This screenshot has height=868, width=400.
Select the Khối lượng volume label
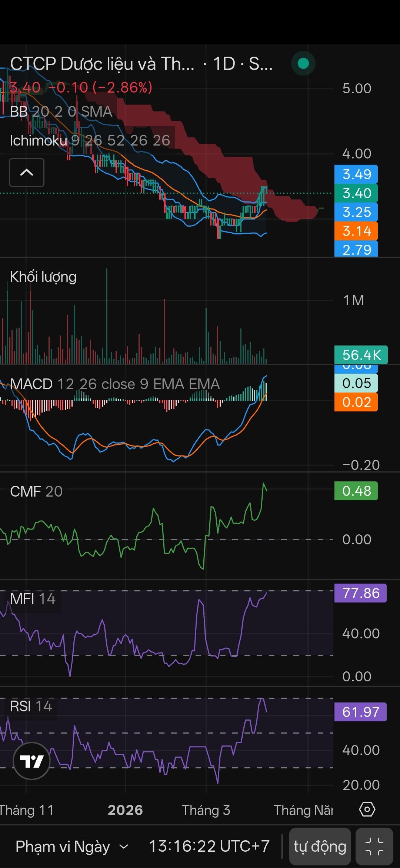43,277
